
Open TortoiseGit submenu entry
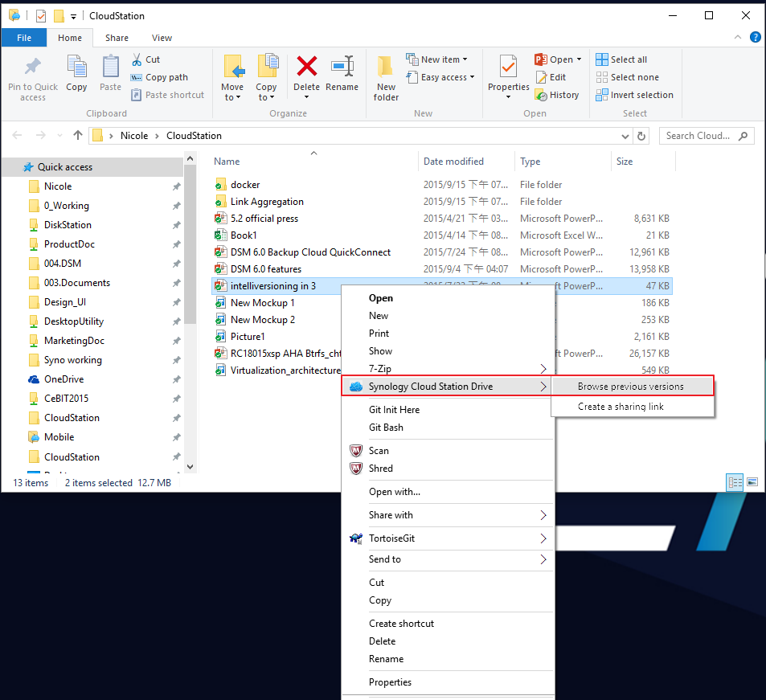coord(448,538)
